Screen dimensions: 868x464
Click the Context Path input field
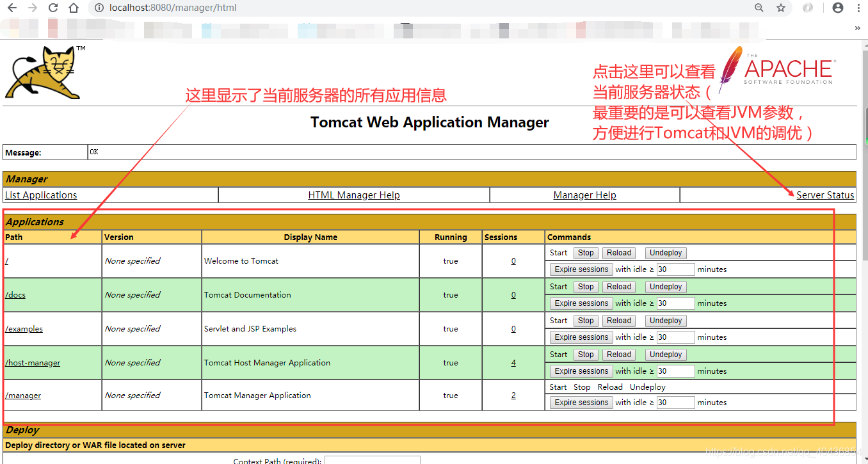point(373,460)
